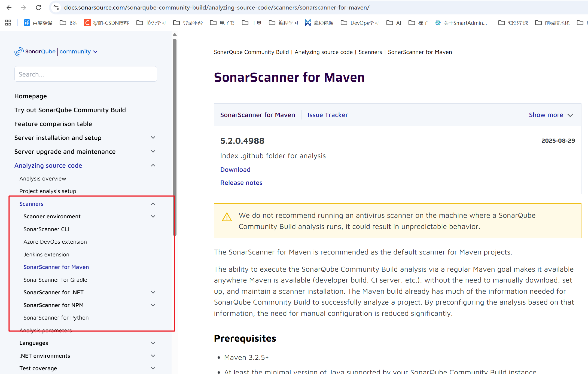Open 电子书 bookmark folder
The height and width of the screenshot is (374, 588).
222,23
